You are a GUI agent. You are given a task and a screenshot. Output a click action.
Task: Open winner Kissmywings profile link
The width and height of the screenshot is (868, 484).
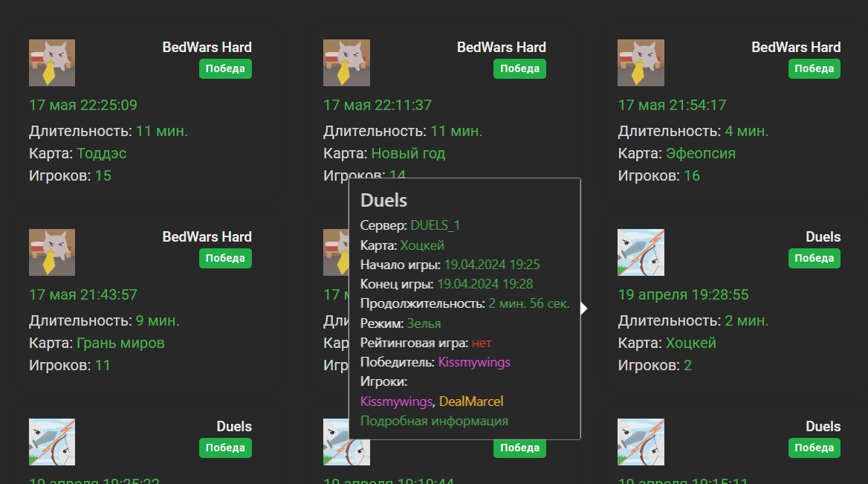coord(474,362)
